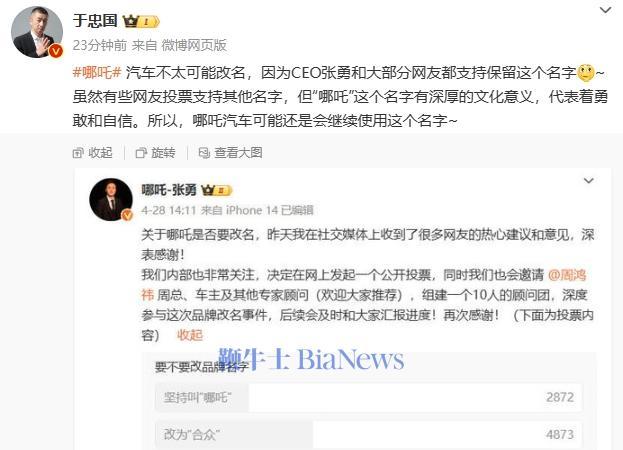Click the crown badge beside 哪吒-张勇
Screen dimensions: 623x450
216,190
